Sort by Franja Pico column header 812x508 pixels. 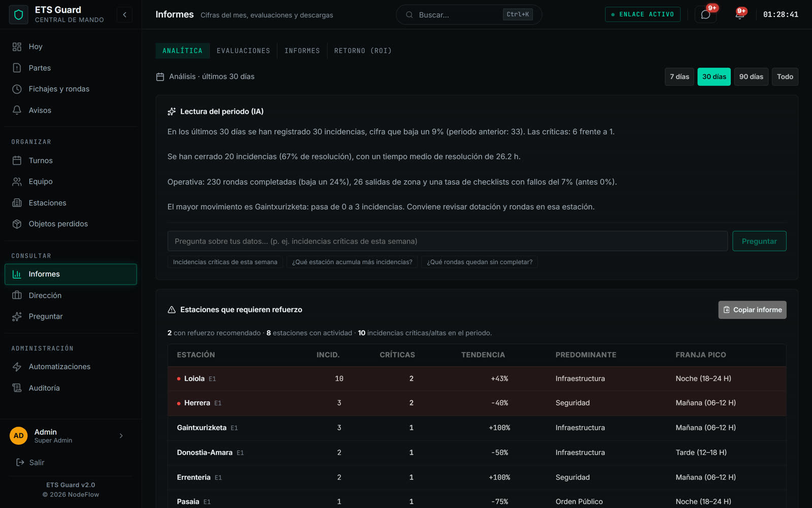701,355
